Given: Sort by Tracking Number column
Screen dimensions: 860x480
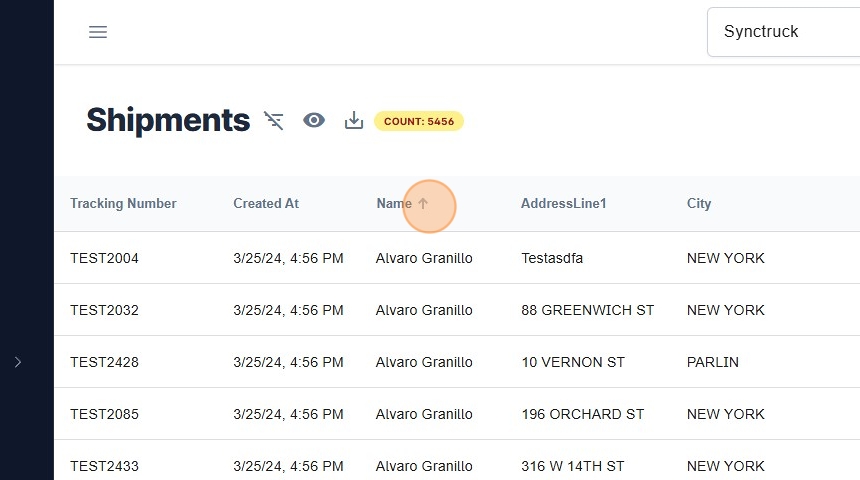Looking at the screenshot, I should (123, 204).
